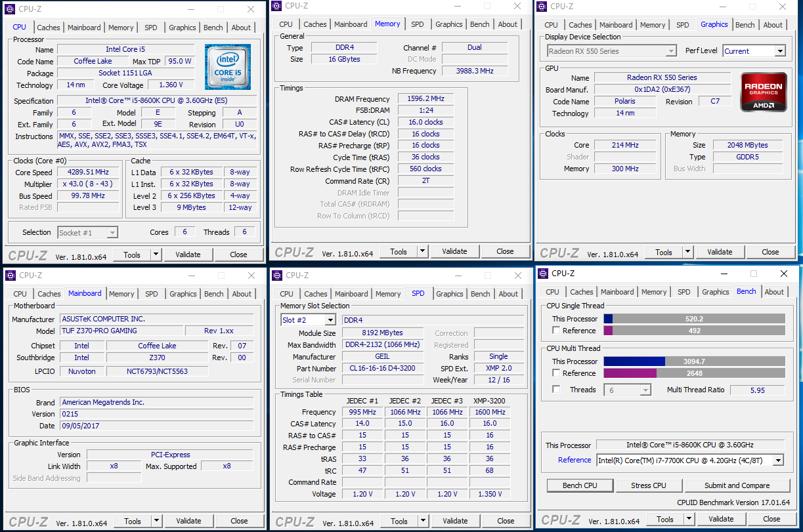
Task: Click Close button in the Mainboard window
Action: [x=239, y=522]
